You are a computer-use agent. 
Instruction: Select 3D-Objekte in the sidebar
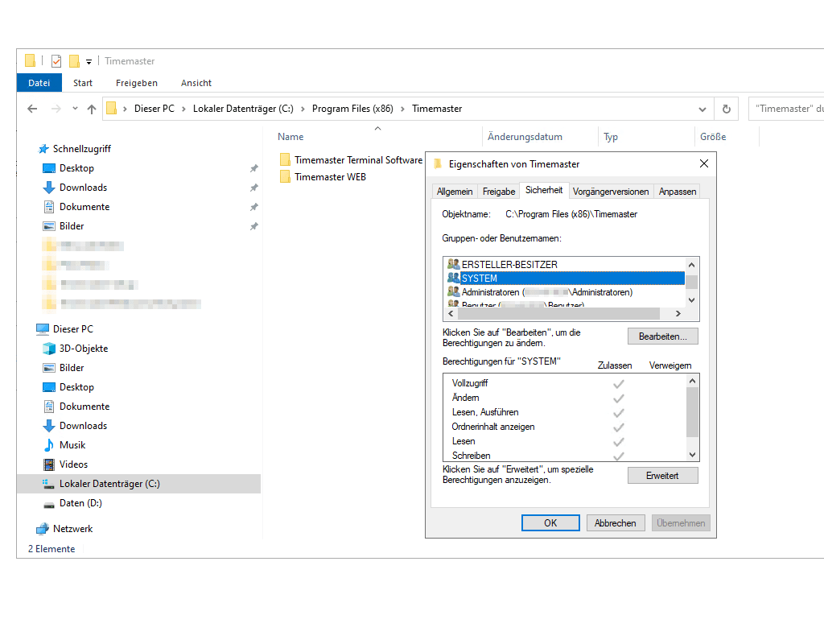83,349
